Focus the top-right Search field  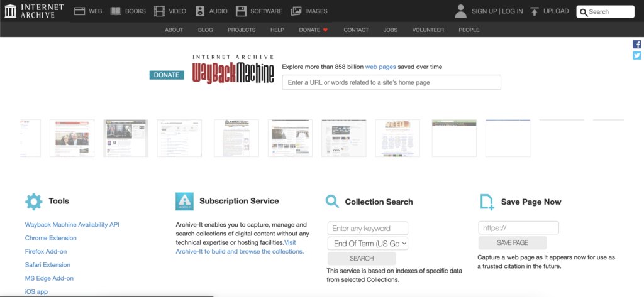pyautogui.click(x=606, y=12)
